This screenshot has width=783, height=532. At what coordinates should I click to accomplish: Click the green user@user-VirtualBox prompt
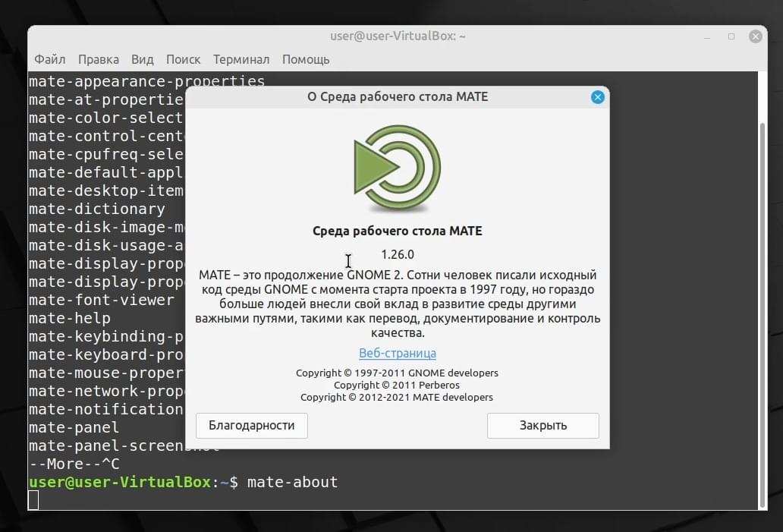point(120,483)
